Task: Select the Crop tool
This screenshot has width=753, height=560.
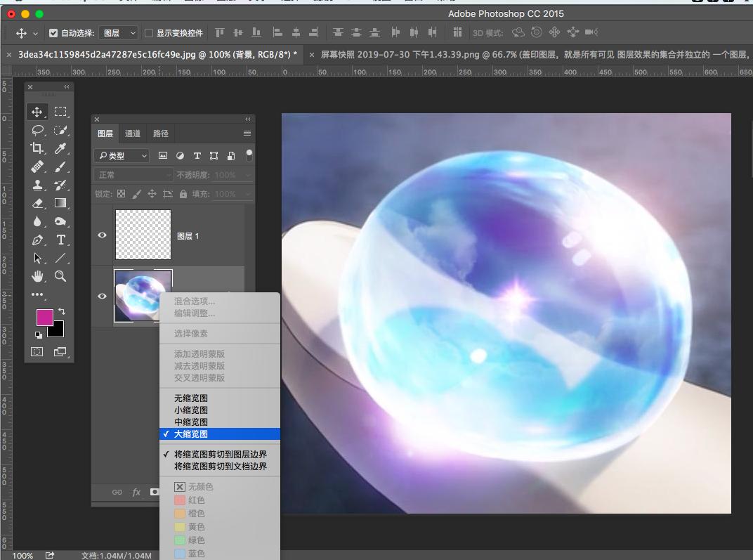Action: coord(37,148)
